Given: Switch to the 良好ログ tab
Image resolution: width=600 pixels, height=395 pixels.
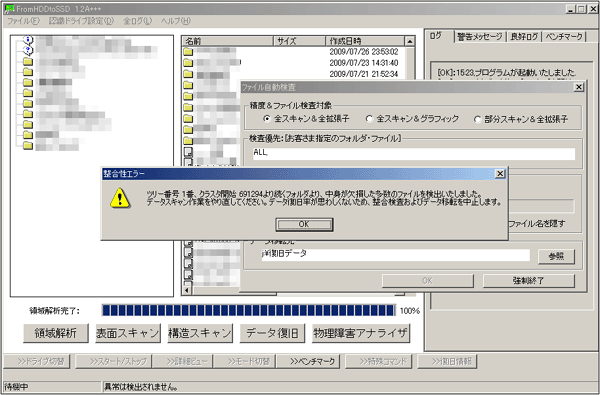Looking at the screenshot, I should 524,37.
